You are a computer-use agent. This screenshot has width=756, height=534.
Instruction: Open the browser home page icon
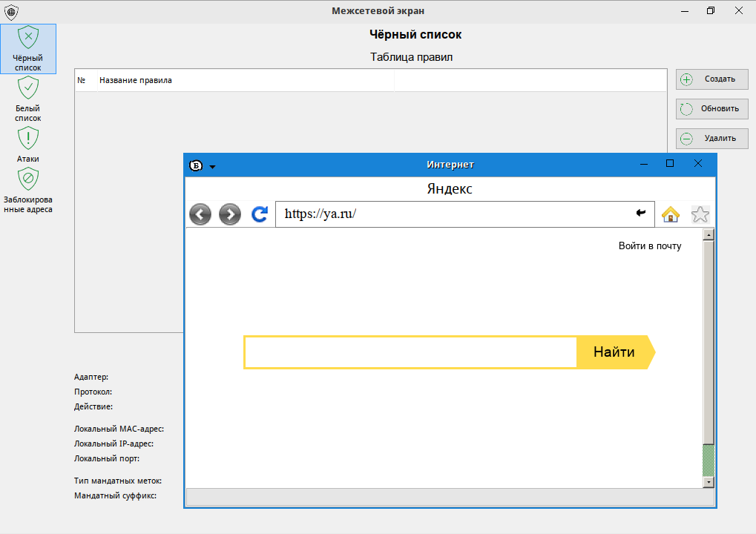coord(670,214)
